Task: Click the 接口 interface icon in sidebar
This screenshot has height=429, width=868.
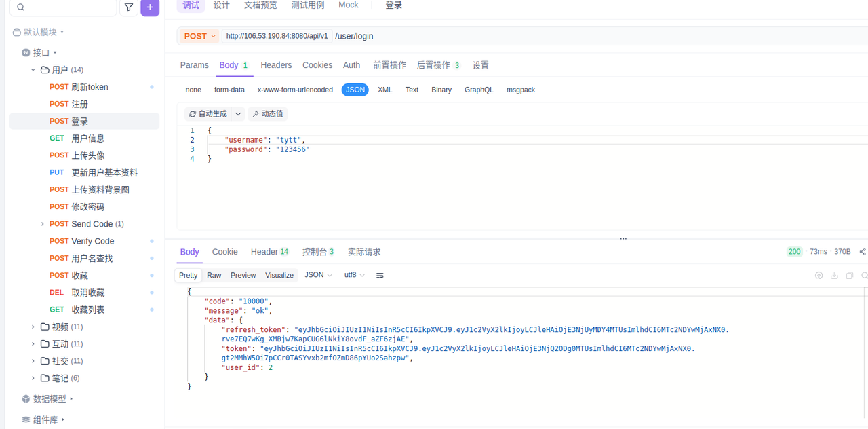Action: tap(26, 52)
